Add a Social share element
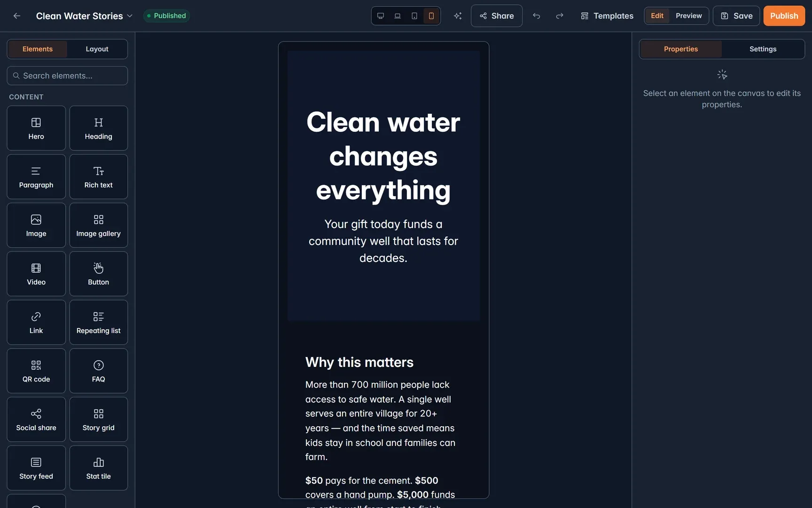 (x=36, y=420)
